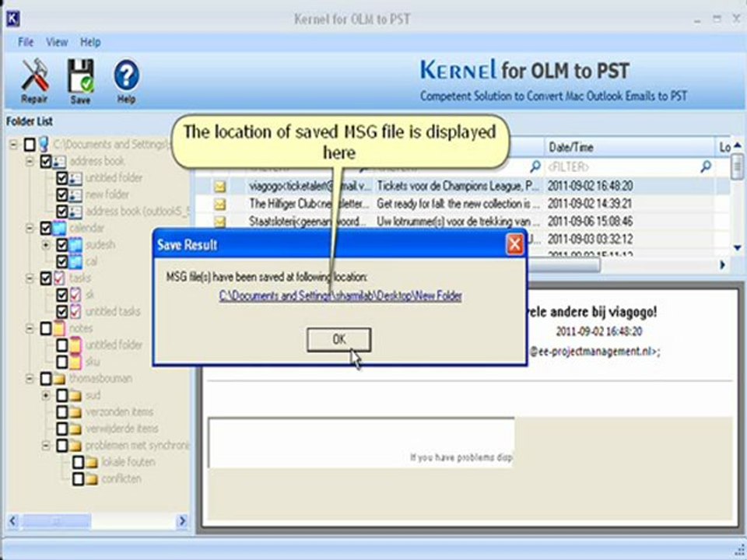This screenshot has width=747, height=560.
Task: Click the root computer icon in folder tree
Action: (44, 145)
